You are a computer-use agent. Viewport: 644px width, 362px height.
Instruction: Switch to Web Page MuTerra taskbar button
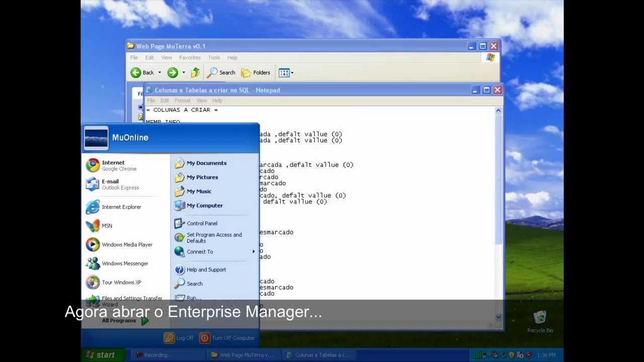click(243, 355)
